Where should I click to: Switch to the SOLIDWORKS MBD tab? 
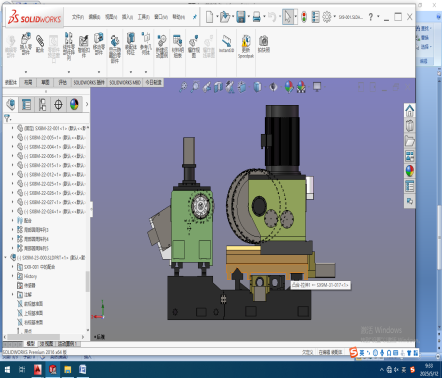(x=125, y=82)
